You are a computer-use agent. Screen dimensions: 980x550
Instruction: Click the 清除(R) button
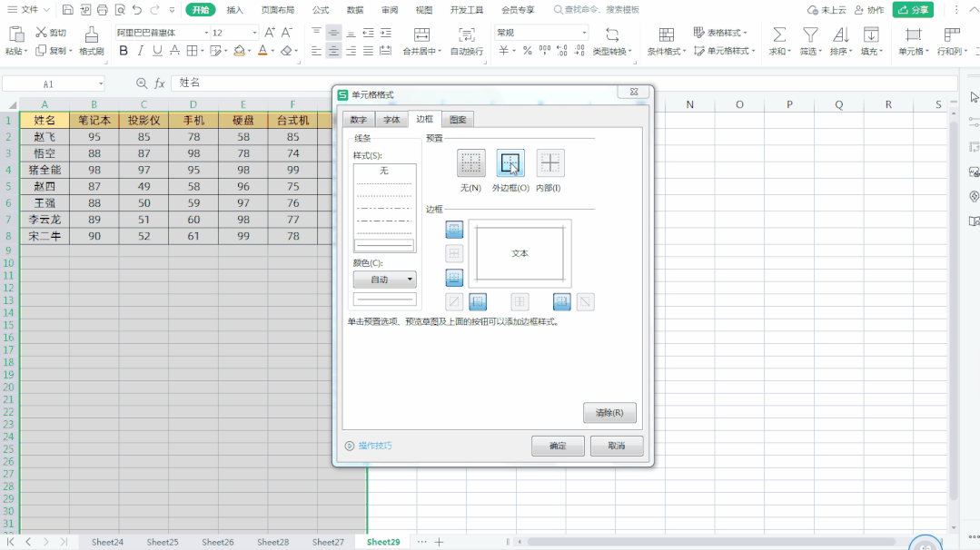pyautogui.click(x=609, y=413)
